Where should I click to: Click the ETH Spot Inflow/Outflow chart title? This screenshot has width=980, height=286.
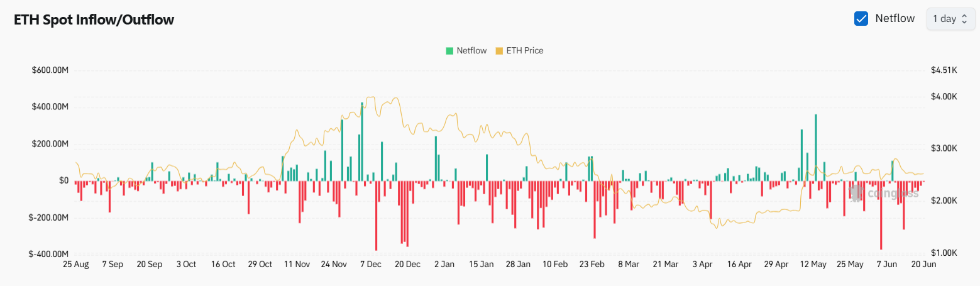pyautogui.click(x=94, y=20)
